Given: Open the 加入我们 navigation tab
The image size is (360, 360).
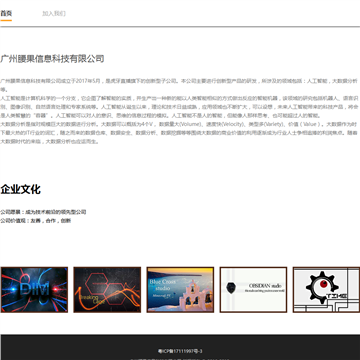Looking at the screenshot, I should click(x=54, y=14).
